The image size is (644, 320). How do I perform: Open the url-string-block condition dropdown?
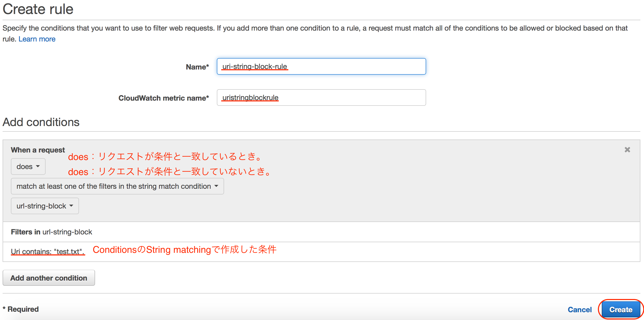coord(45,206)
